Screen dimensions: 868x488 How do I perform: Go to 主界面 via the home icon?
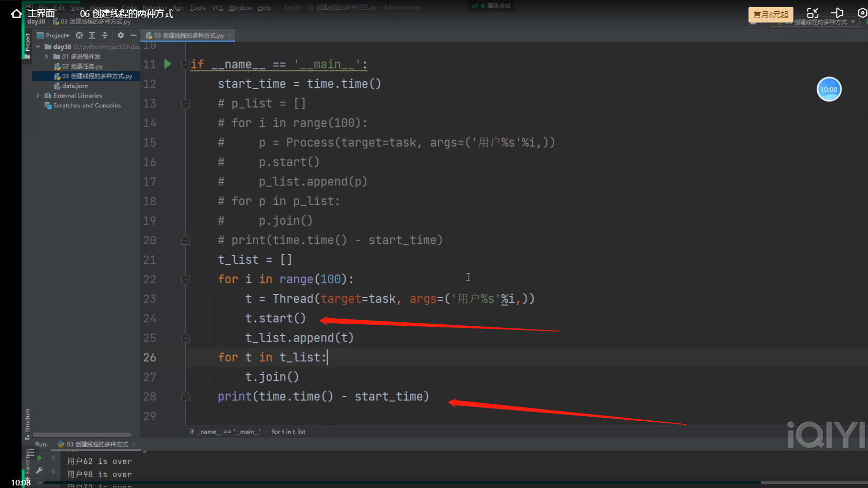click(16, 13)
